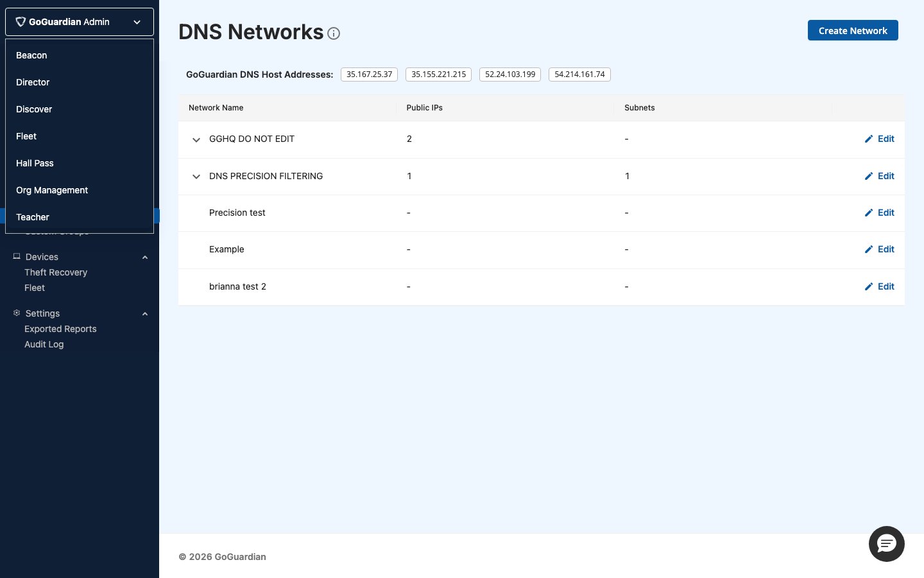Screen dimensions: 924x578
Task: Select Beacon from product menu
Action: 80,55
